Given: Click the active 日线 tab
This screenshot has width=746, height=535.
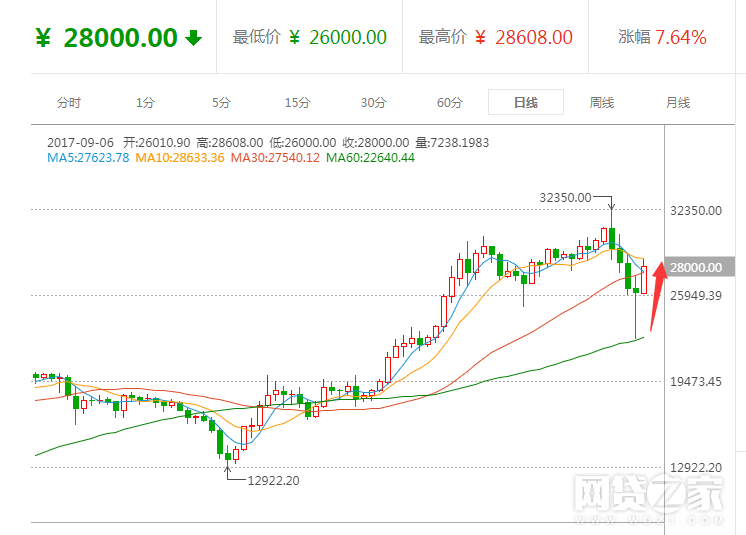Looking at the screenshot, I should tap(526, 102).
